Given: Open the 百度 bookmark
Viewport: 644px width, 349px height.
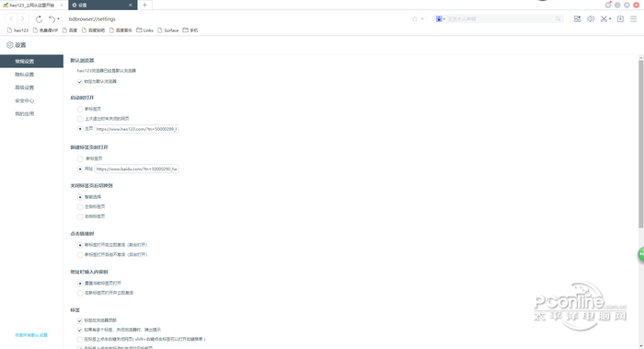Looking at the screenshot, I should point(70,30).
